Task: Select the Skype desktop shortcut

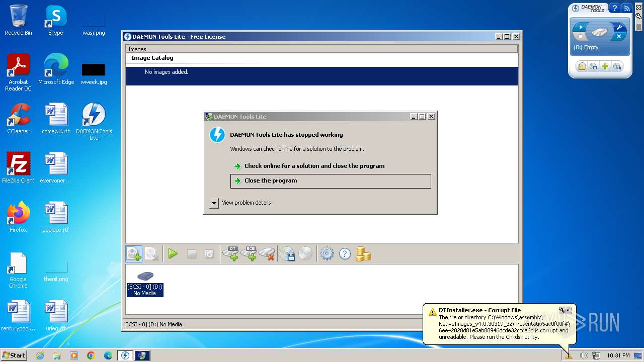Action: pos(56,20)
